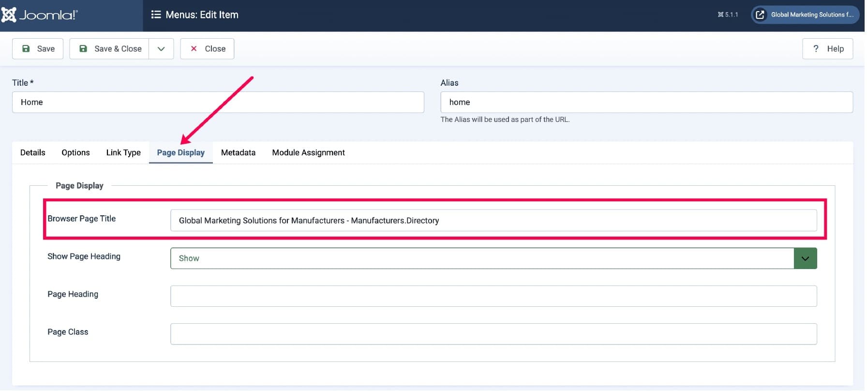Click the Page Class input field
The image size is (868, 391).
pyautogui.click(x=494, y=334)
